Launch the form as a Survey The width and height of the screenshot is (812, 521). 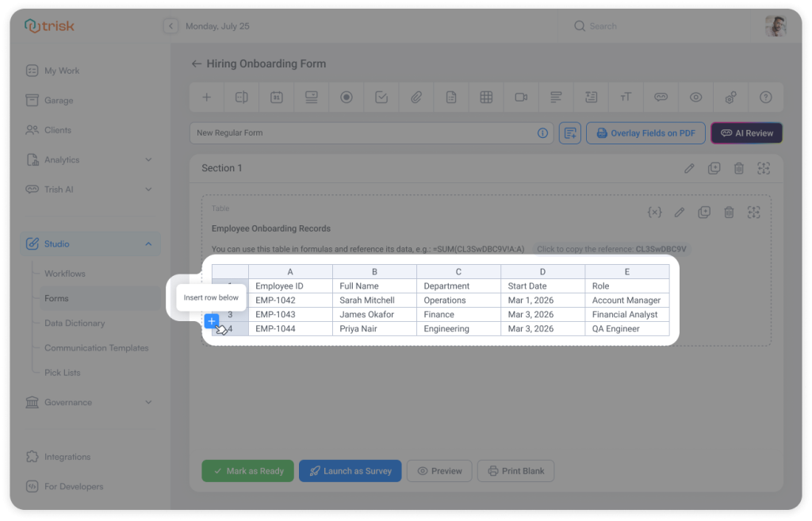350,470
